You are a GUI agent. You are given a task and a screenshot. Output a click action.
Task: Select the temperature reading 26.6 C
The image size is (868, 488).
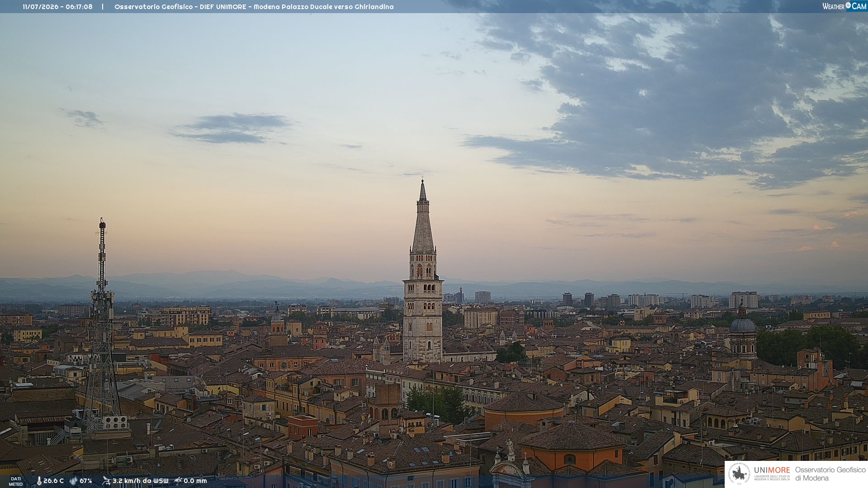53,481
